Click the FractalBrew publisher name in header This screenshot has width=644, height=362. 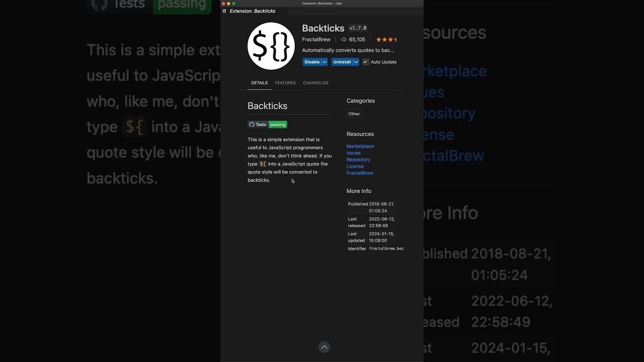click(x=316, y=40)
